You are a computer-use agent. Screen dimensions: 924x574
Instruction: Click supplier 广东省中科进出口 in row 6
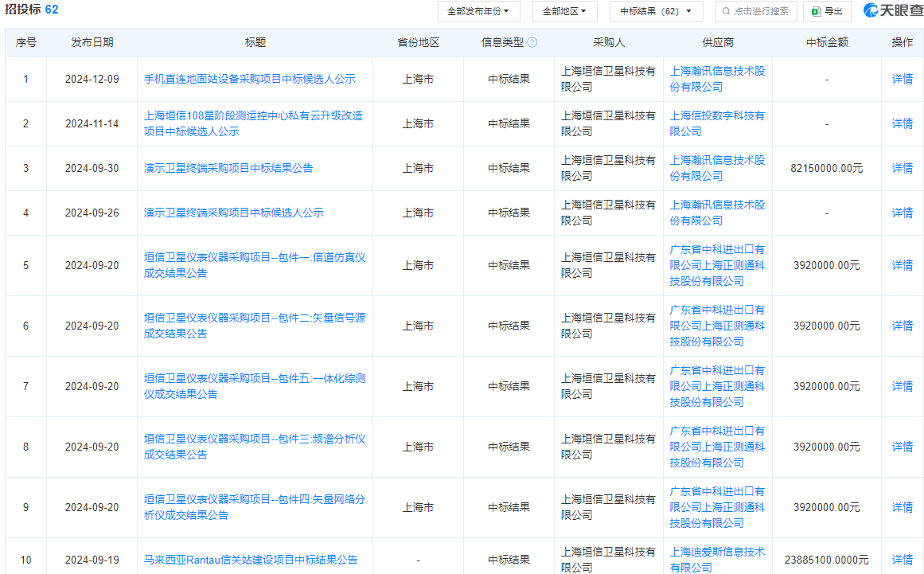click(717, 326)
